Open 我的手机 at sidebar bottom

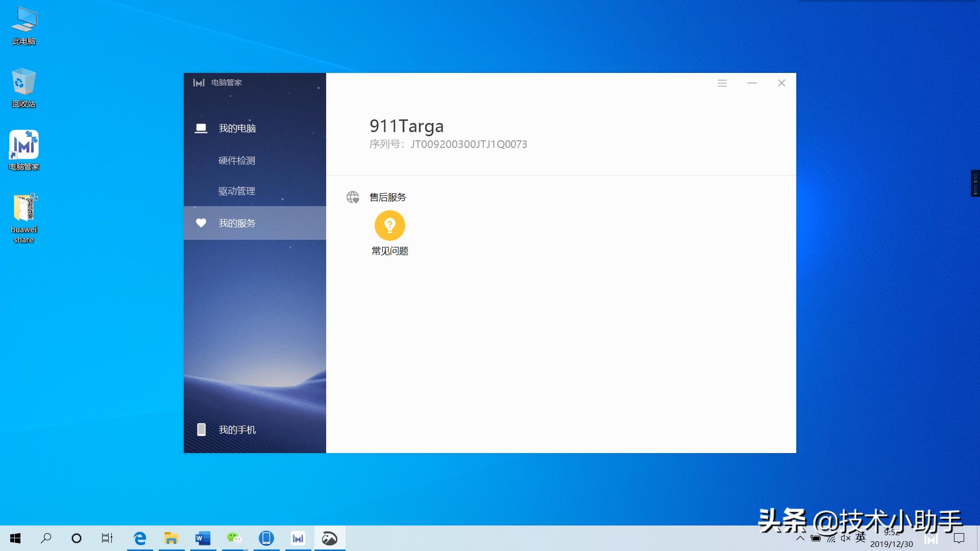(237, 430)
